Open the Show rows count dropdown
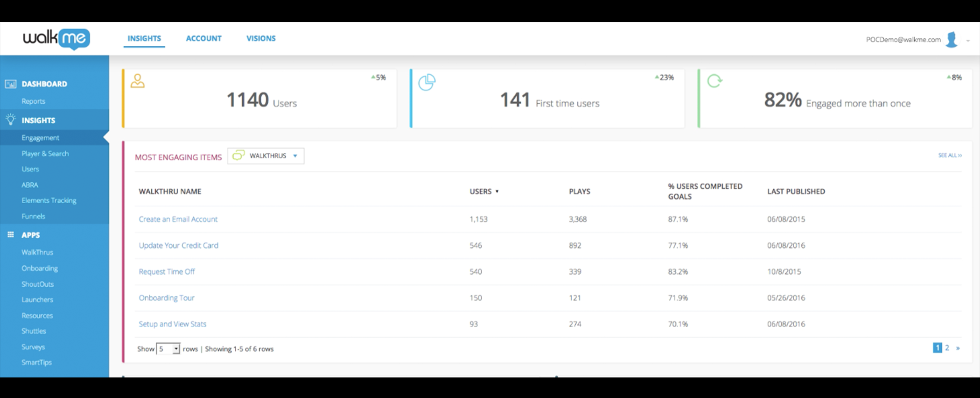 pyautogui.click(x=168, y=348)
